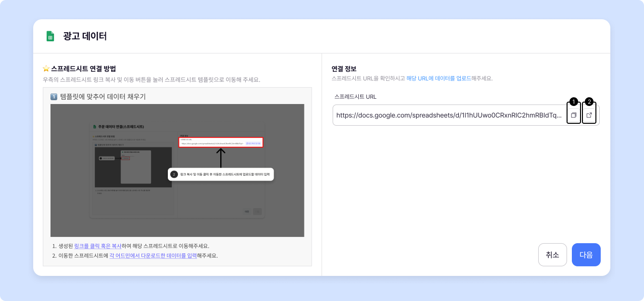The width and height of the screenshot is (644, 301).
Task: Click the red highlighted URL box in tutorial
Action: point(221,143)
